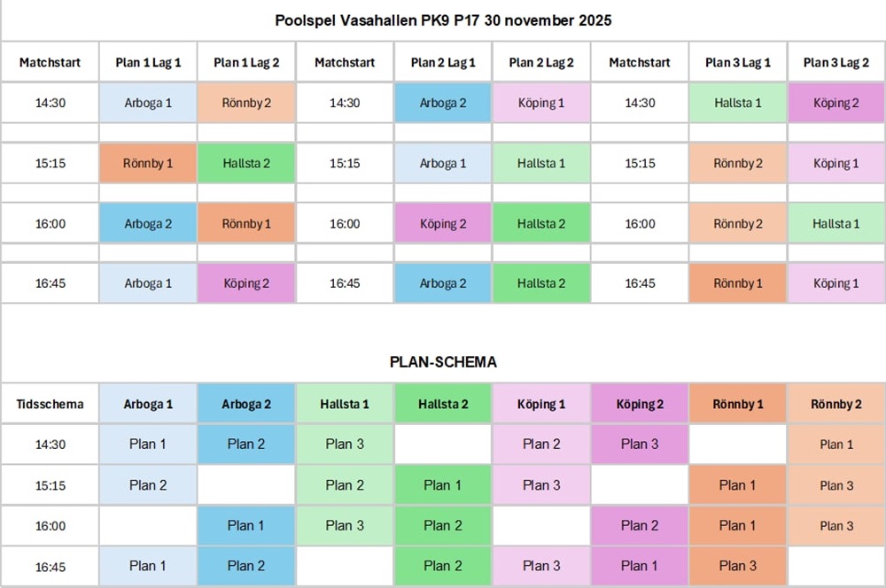
Task: Select the "Plan 3 Lag 1" column header
Action: tap(738, 63)
